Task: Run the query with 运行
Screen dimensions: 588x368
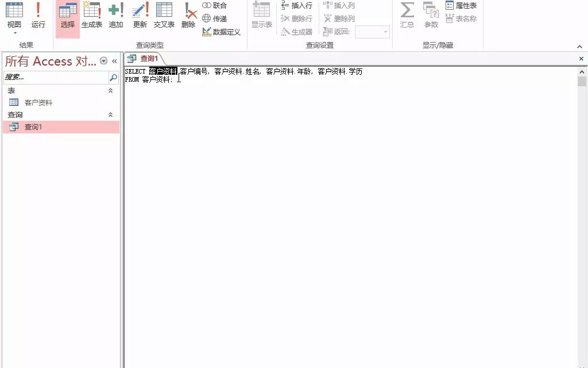Action: (x=38, y=15)
